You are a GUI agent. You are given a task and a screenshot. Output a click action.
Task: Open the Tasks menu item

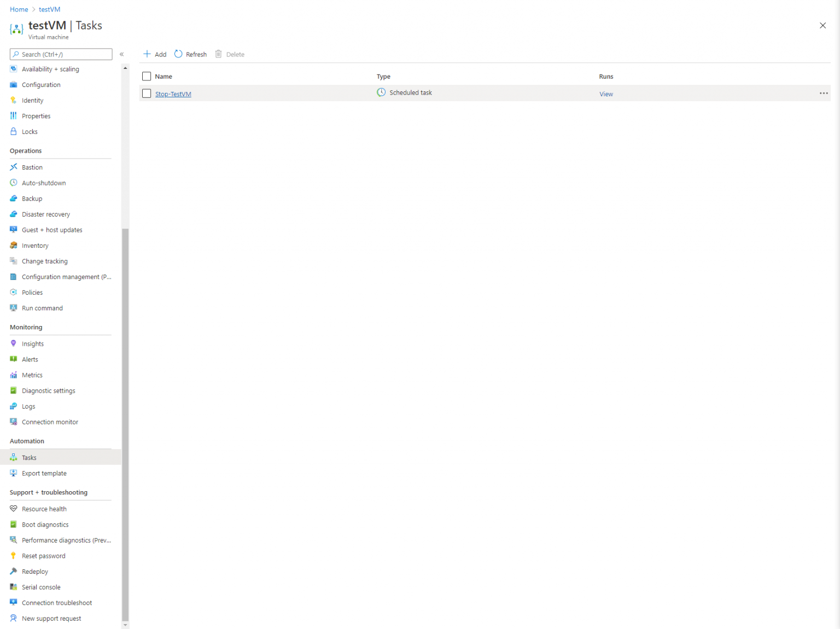61,457
